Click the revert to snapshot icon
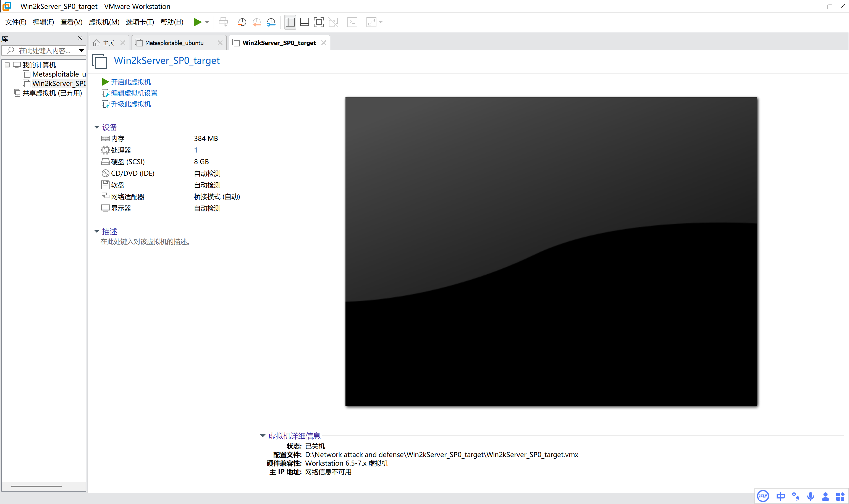Screen dimensions: 849x504 pos(257,22)
